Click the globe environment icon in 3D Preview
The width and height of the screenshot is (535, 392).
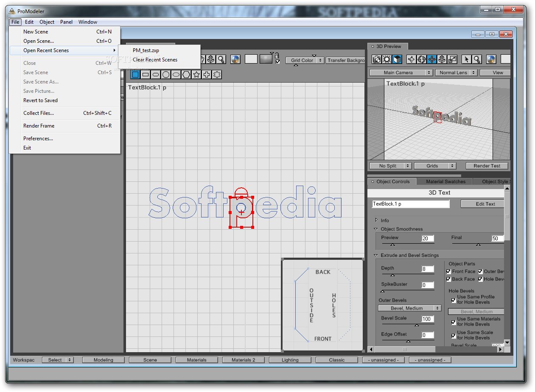(x=491, y=60)
